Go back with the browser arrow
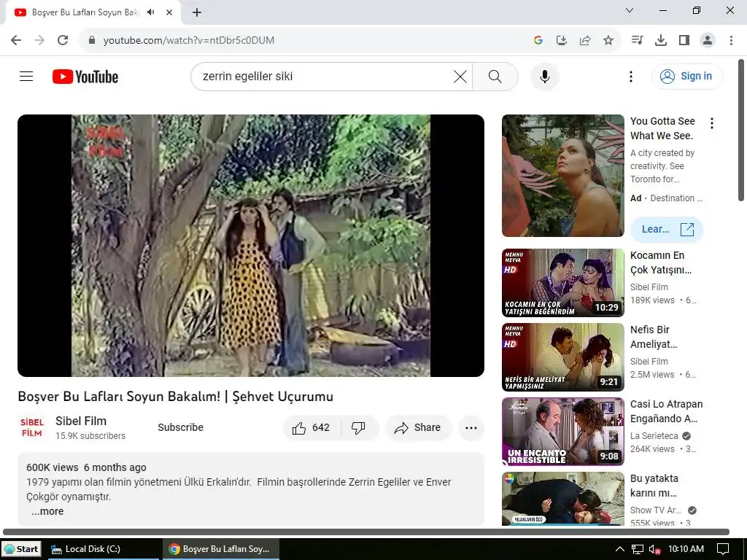 [16, 40]
